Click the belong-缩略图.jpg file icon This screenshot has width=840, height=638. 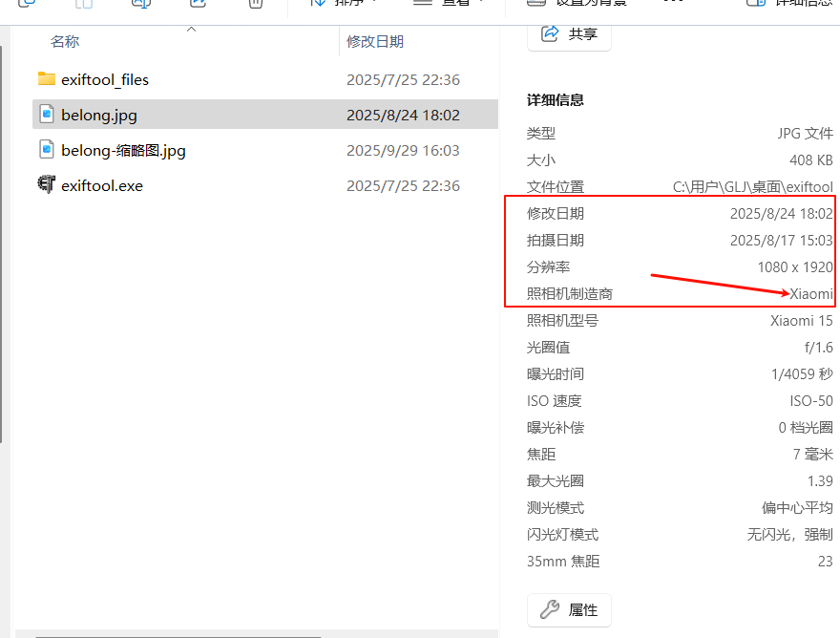coord(47,150)
